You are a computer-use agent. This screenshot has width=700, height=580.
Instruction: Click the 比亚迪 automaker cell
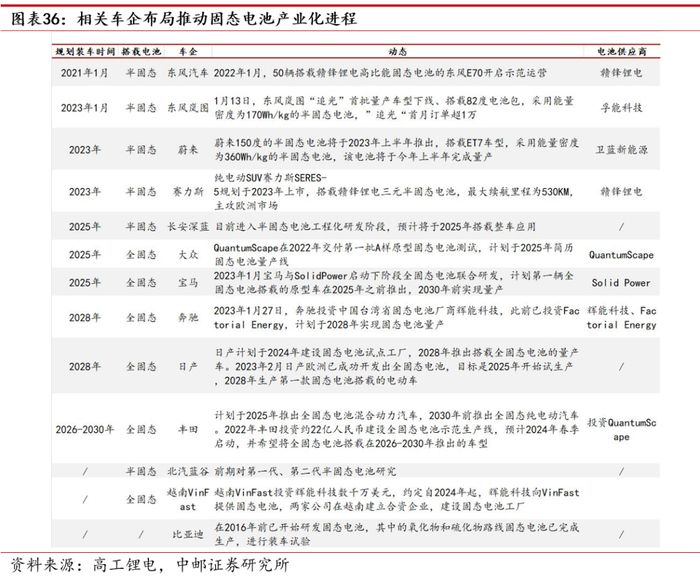point(188,534)
